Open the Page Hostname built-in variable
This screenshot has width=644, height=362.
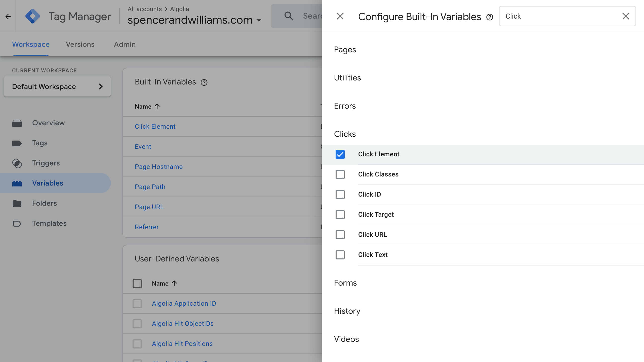(159, 167)
